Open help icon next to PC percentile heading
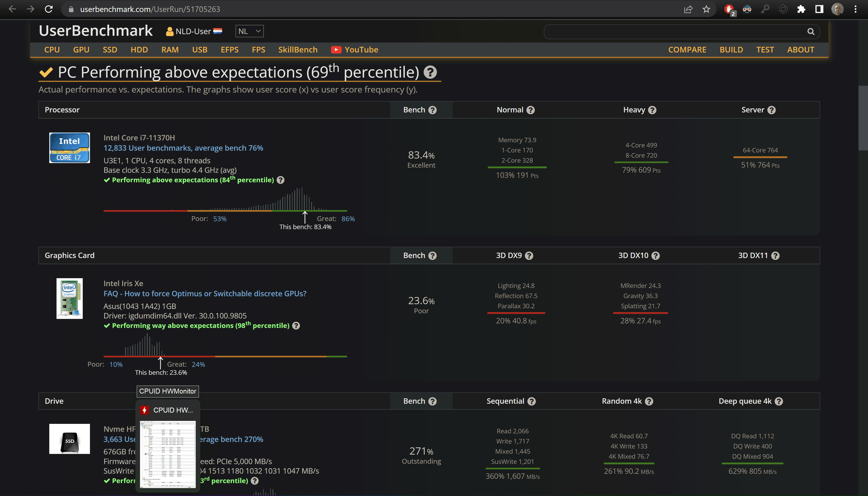The width and height of the screenshot is (868, 496). point(430,72)
